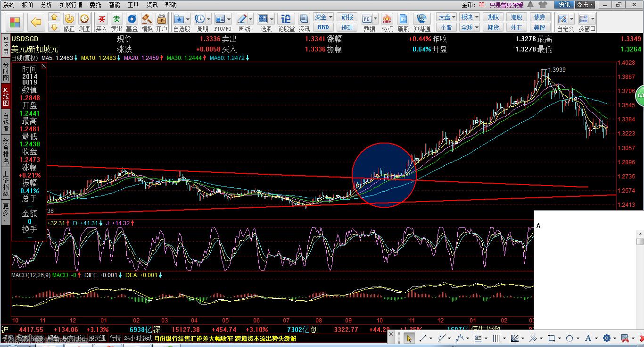Expand the 画线 dropdown arrow

[250, 19]
